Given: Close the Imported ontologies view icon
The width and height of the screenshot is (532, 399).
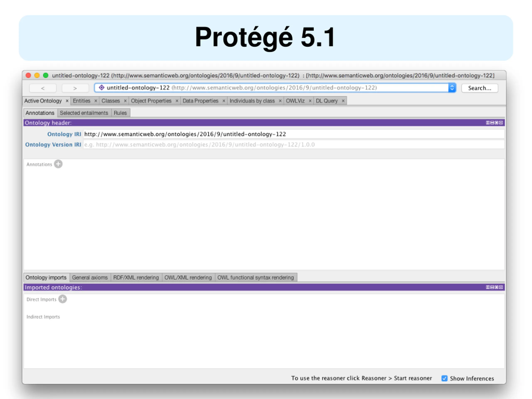Looking at the screenshot, I should point(501,287).
